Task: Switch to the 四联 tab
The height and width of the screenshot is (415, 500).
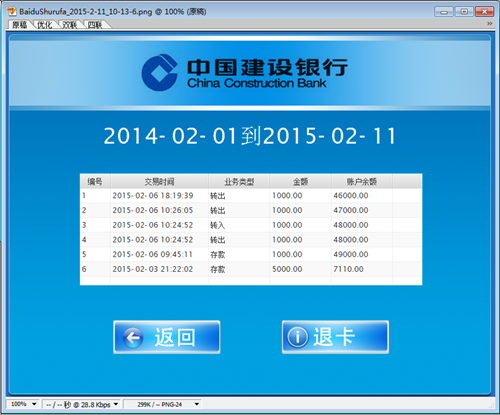Action: [x=95, y=25]
